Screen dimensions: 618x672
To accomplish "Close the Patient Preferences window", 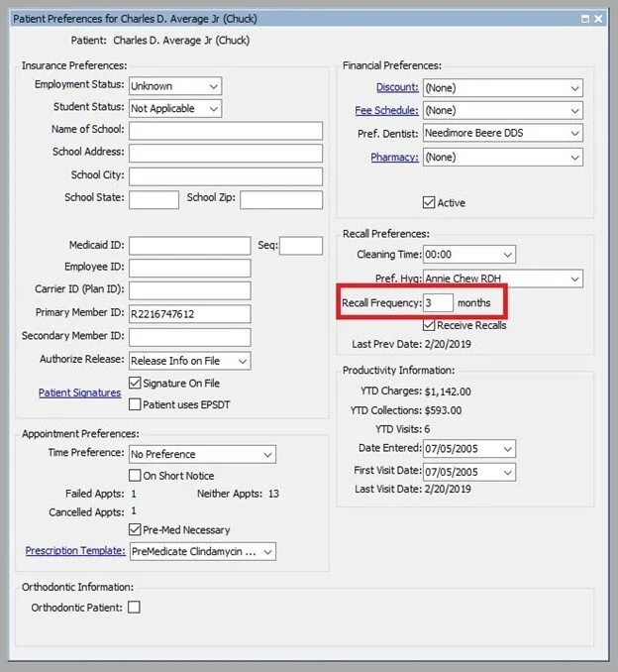I will [x=598, y=19].
